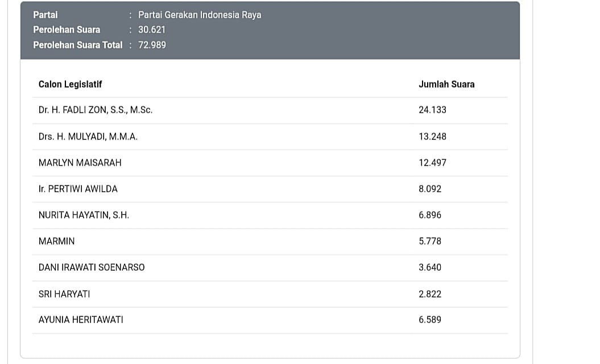
Task: Click AYUNIA HERITAWATI candidate name
Action: [x=81, y=320]
